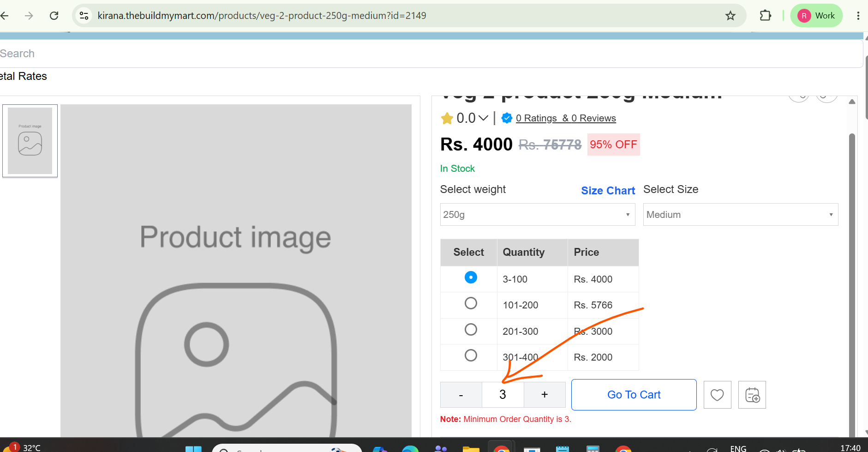Open the Work profile chip
This screenshot has height=452, width=868.
(817, 16)
